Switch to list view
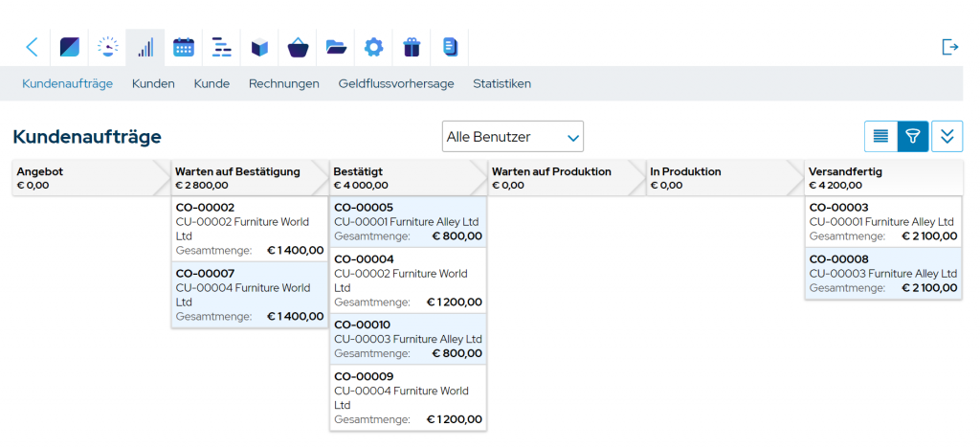980x448 pixels. 880,137
